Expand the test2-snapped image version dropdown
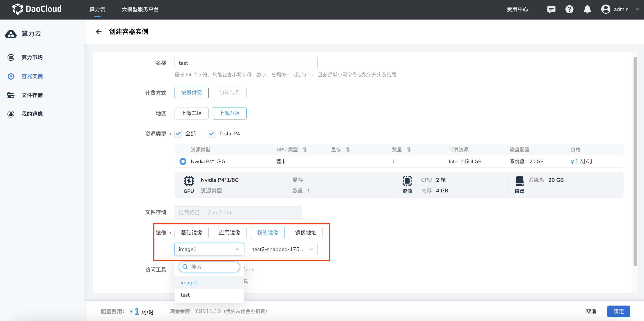644x321 pixels. click(282, 249)
